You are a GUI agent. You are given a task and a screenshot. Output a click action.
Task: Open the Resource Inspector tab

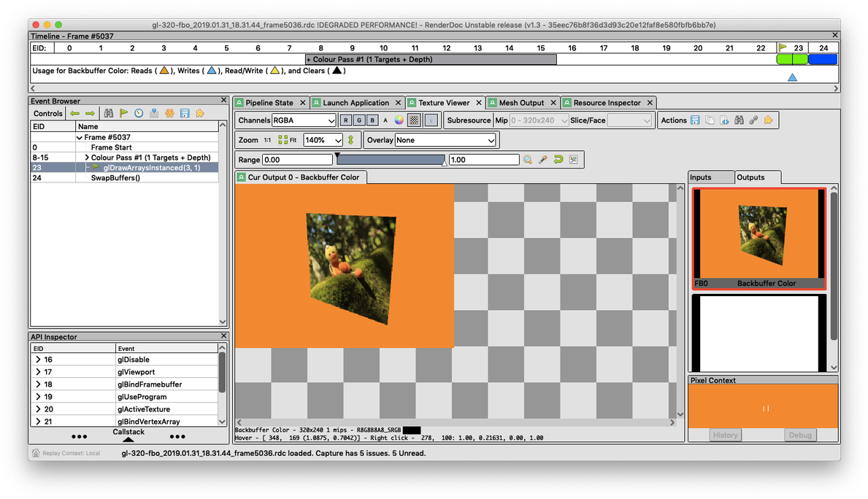[x=608, y=103]
